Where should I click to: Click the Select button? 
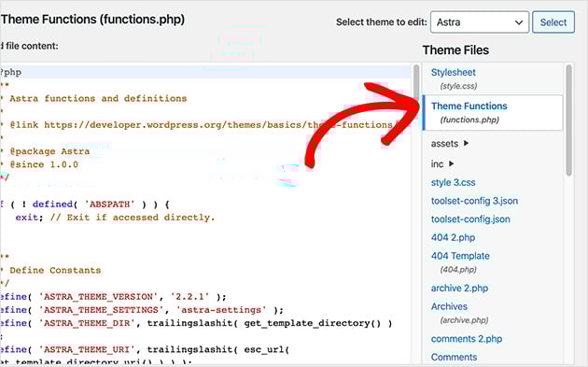[553, 22]
